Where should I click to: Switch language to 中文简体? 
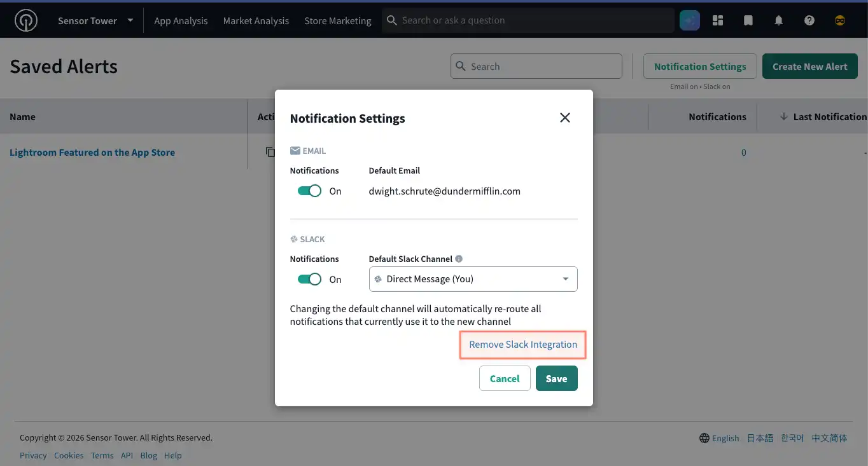click(830, 438)
